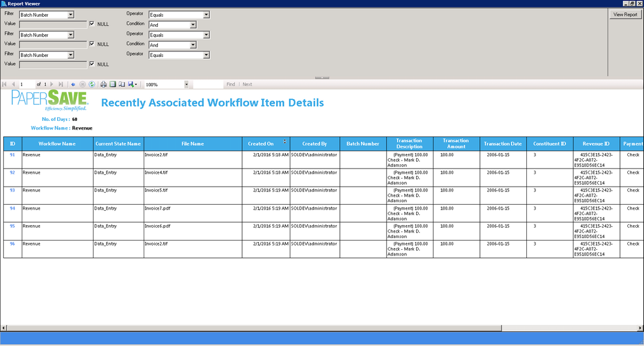Select Invoice5.tif file name cell

[x=193, y=195]
